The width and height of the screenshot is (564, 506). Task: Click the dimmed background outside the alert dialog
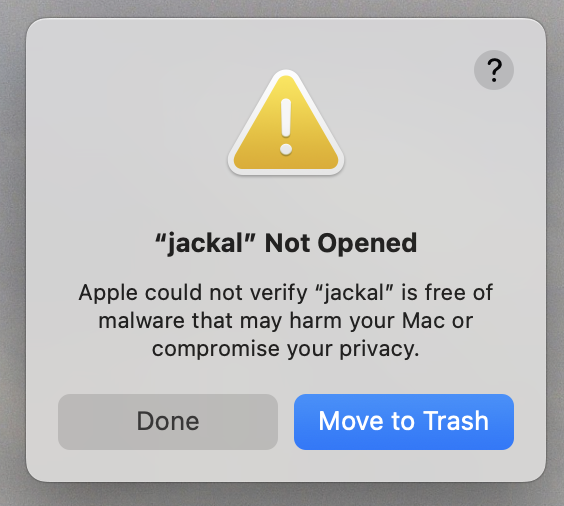(13, 252)
